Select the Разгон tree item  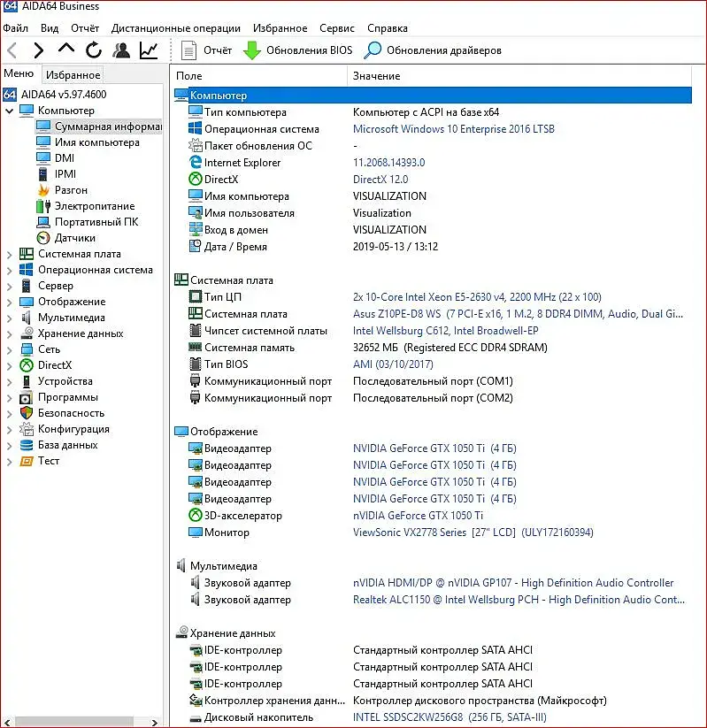point(71,190)
